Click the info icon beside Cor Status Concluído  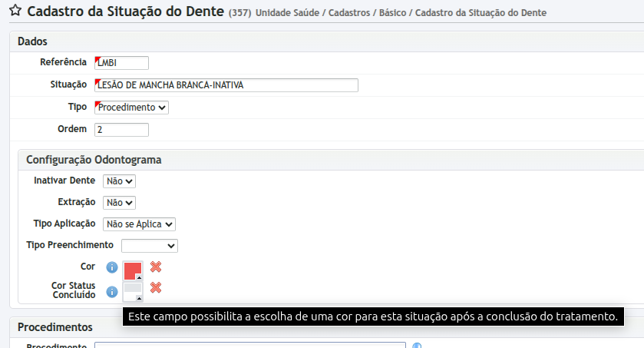(112, 292)
